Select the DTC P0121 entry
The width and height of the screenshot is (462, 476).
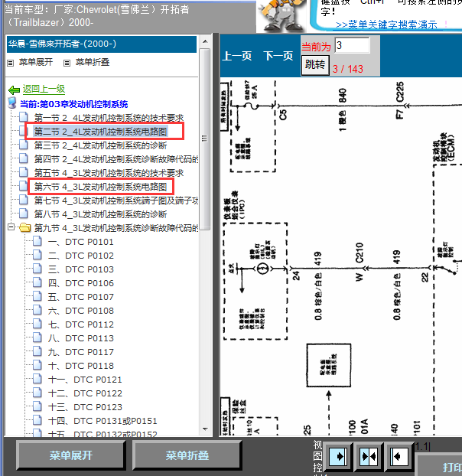tap(85, 380)
